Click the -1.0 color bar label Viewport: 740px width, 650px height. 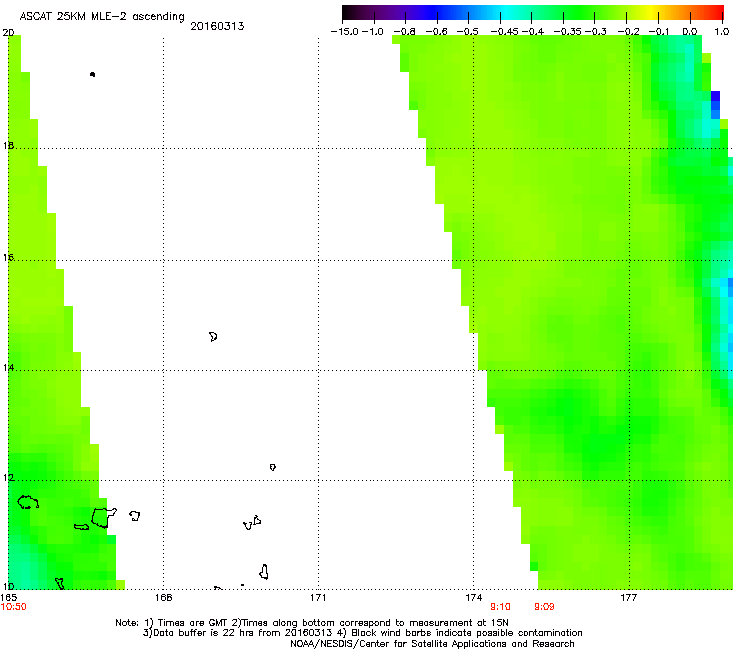[372, 32]
